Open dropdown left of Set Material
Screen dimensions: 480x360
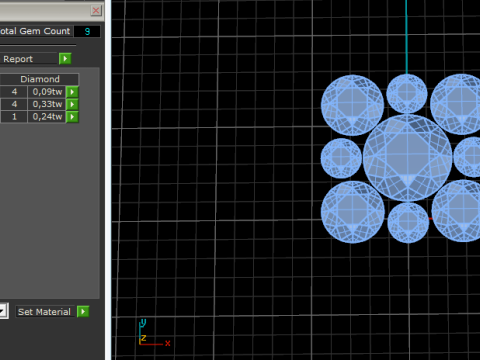3,312
